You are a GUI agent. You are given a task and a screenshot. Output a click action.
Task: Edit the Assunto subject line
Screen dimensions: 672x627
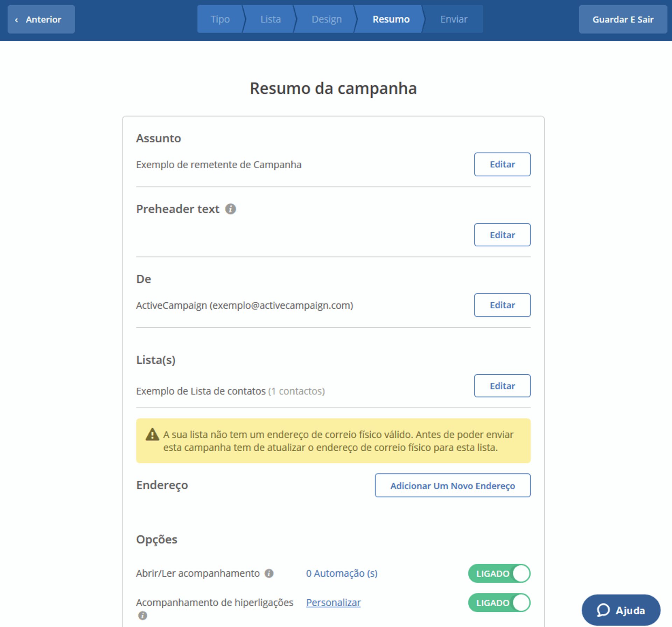pyautogui.click(x=502, y=164)
